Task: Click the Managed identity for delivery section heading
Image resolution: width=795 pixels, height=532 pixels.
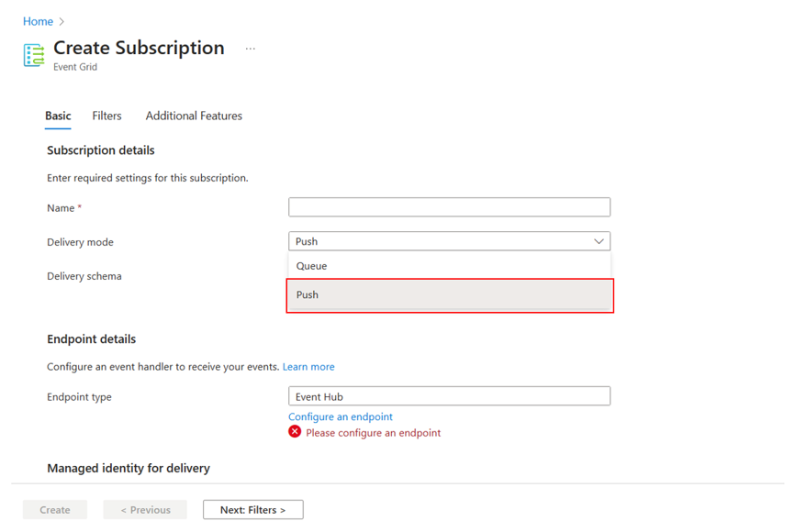Action: [x=128, y=468]
